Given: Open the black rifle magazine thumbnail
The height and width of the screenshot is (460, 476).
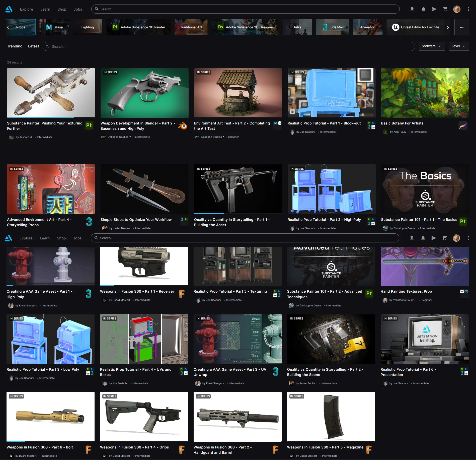Looking at the screenshot, I should pyautogui.click(x=331, y=417).
